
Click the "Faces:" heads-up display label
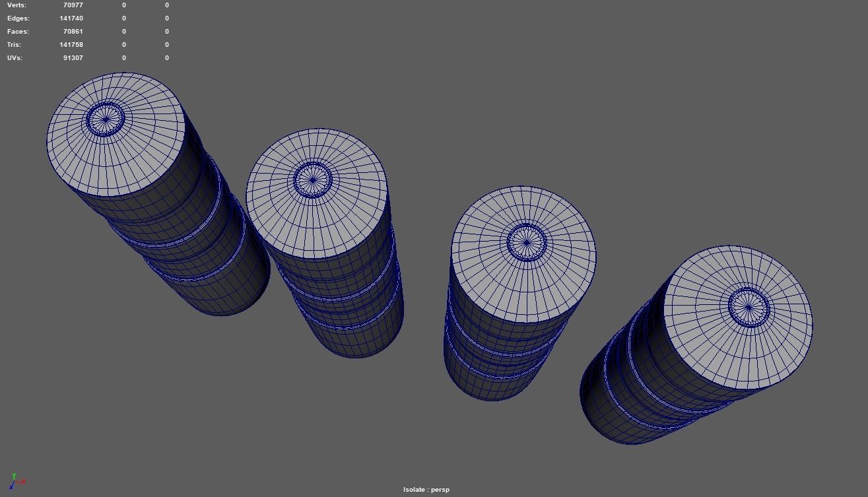[x=18, y=32]
